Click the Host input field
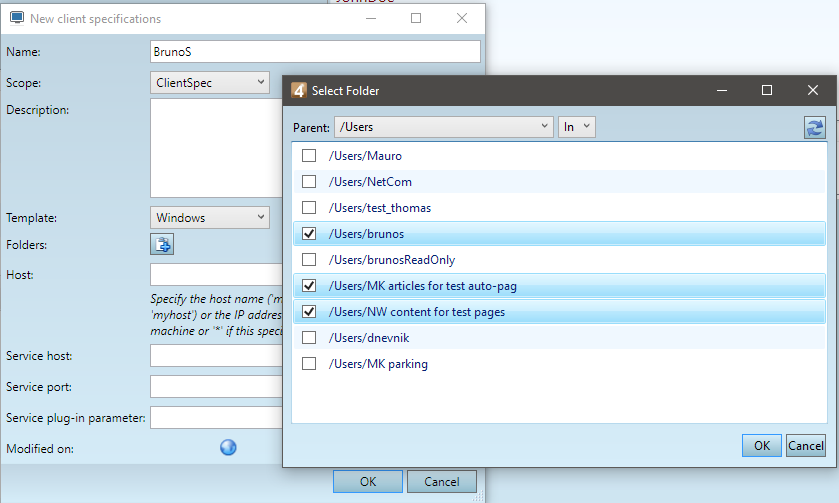This screenshot has height=503, width=839. click(x=216, y=275)
